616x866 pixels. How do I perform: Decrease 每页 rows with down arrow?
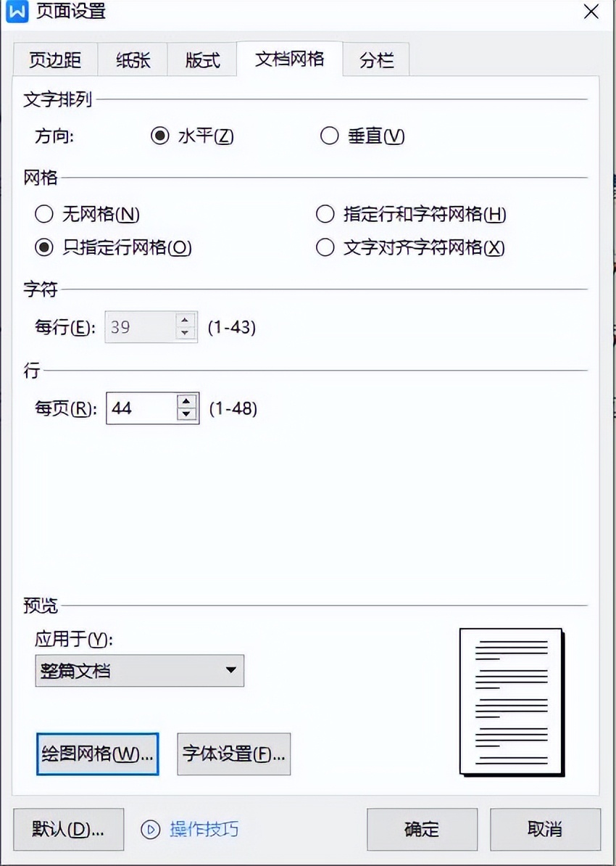tap(187, 415)
